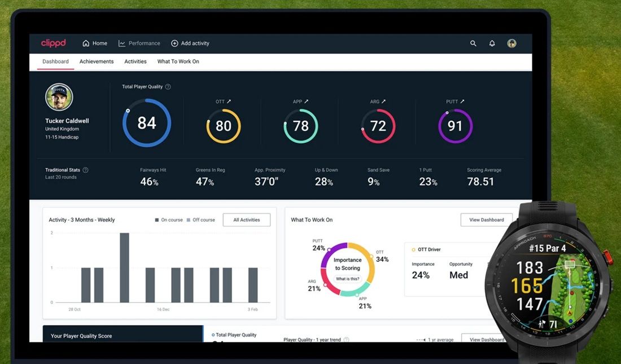Switch to the Achievements tab
The width and height of the screenshot is (621, 364).
[97, 62]
